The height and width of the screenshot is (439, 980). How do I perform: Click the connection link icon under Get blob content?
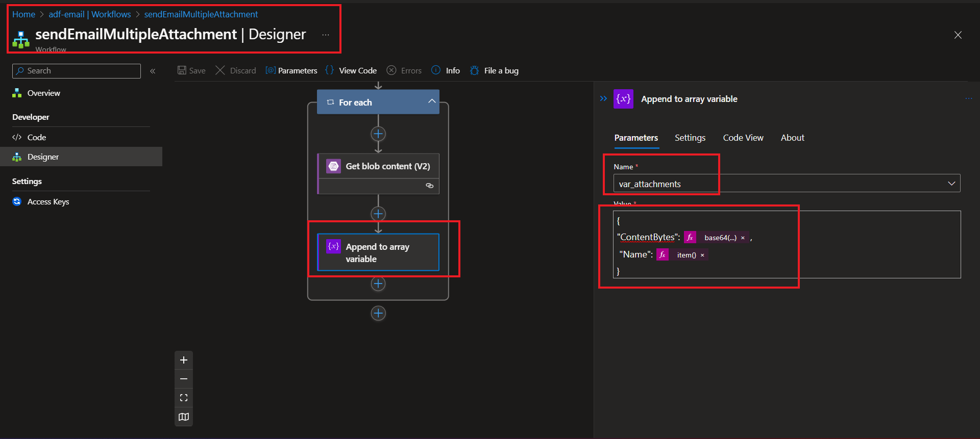pyautogui.click(x=430, y=186)
